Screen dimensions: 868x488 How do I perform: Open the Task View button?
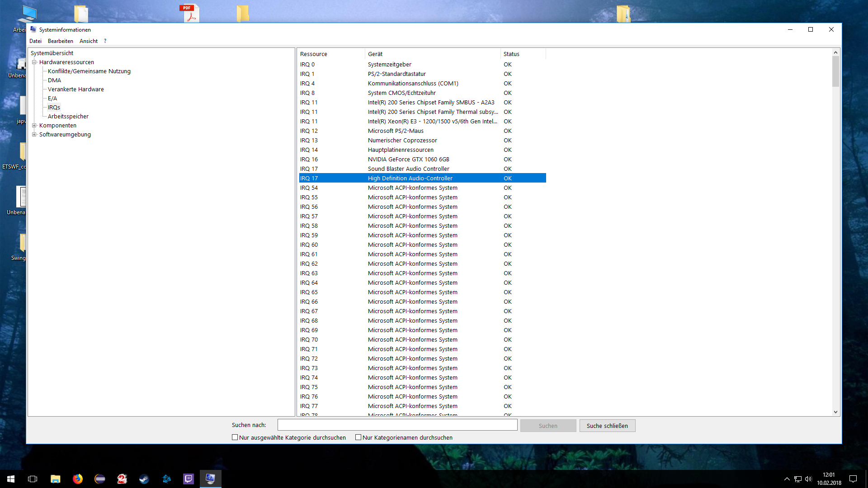coord(33,479)
